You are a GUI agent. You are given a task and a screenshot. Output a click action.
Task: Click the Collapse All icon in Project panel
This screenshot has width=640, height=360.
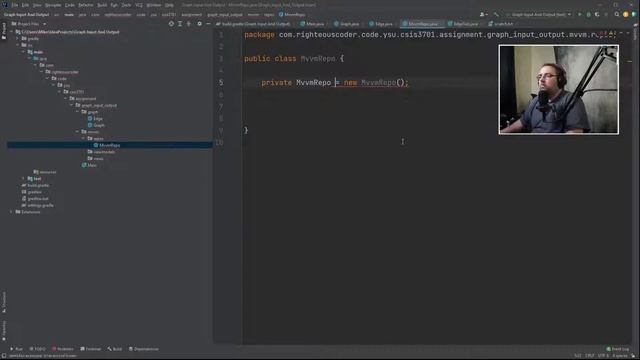(x=189, y=24)
